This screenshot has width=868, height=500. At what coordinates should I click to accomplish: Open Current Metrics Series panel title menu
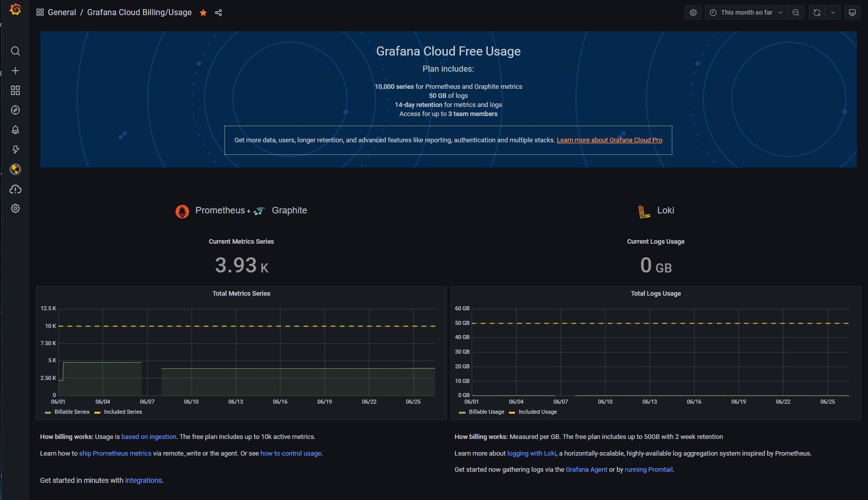pyautogui.click(x=241, y=242)
